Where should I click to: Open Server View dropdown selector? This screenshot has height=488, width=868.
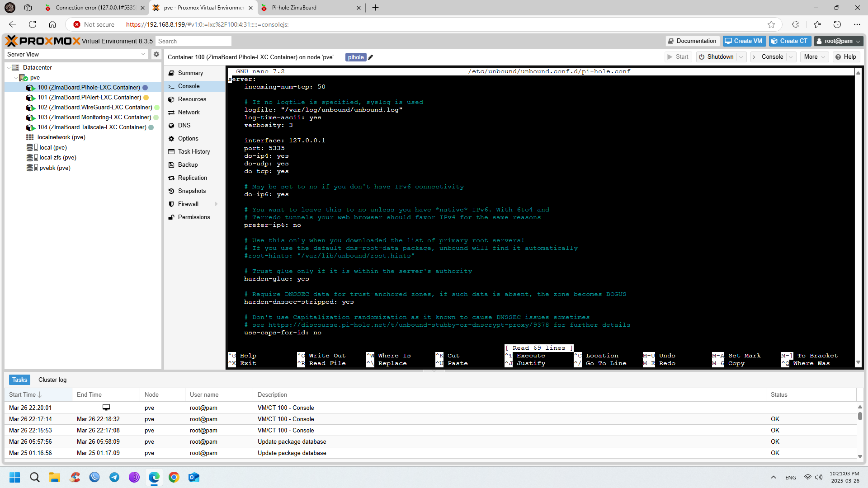click(143, 54)
